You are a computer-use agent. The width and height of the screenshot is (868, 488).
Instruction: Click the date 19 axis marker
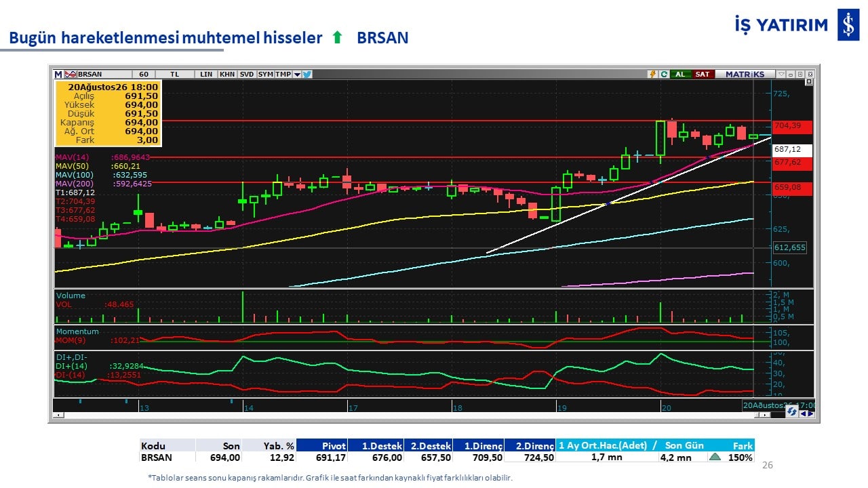point(561,408)
